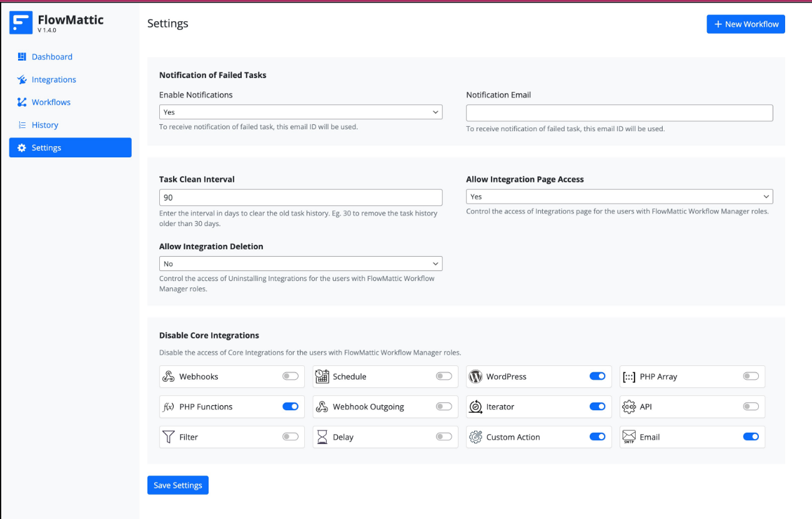The height and width of the screenshot is (519, 812).
Task: Click the Delay hourglass icon
Action: pyautogui.click(x=322, y=437)
